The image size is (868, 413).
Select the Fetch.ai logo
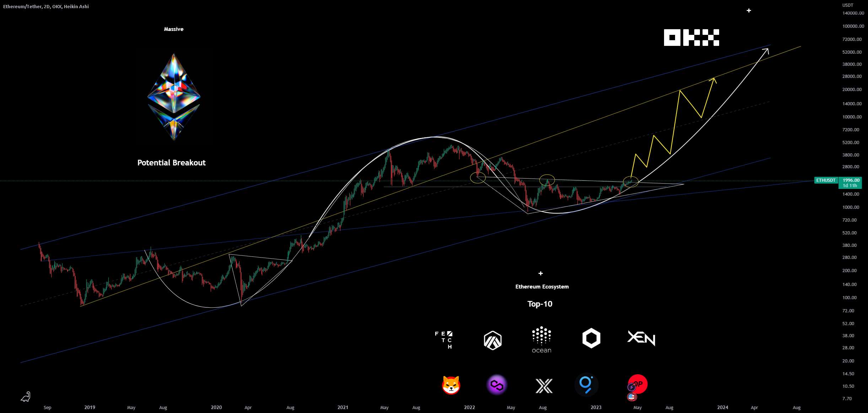(x=444, y=340)
